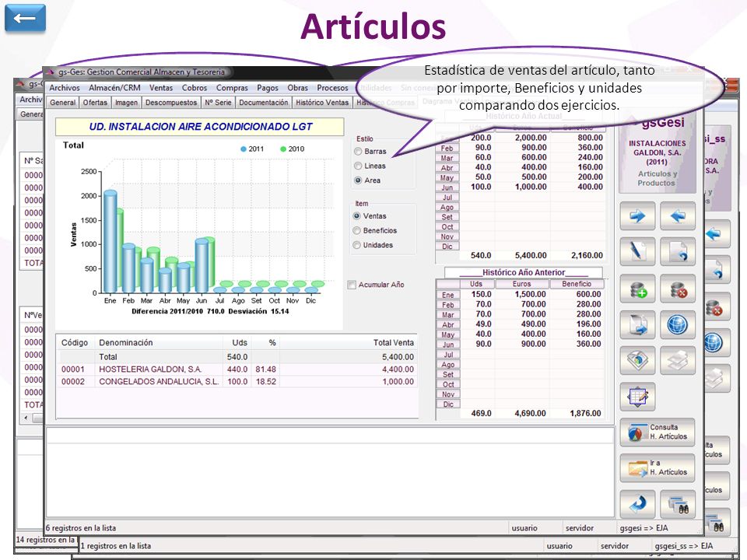Screen dimensions: 747x560
Task: Open the Obras menu
Action: 298,88
